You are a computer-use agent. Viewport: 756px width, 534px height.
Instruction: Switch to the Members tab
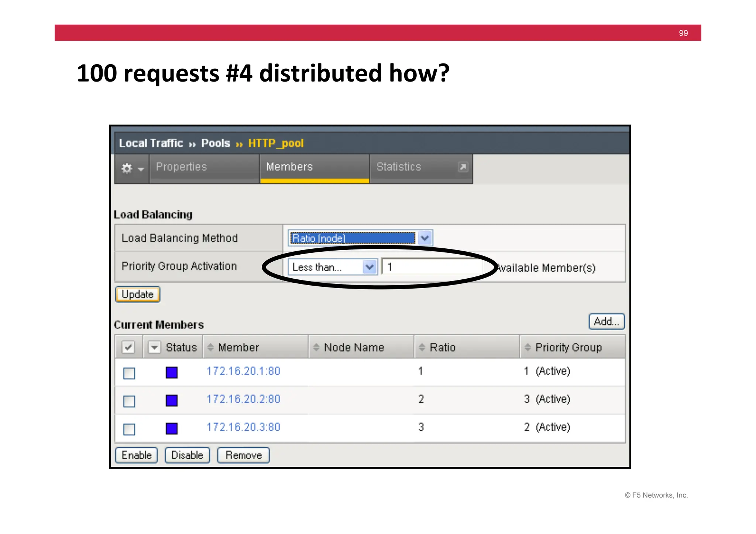pyautogui.click(x=315, y=169)
